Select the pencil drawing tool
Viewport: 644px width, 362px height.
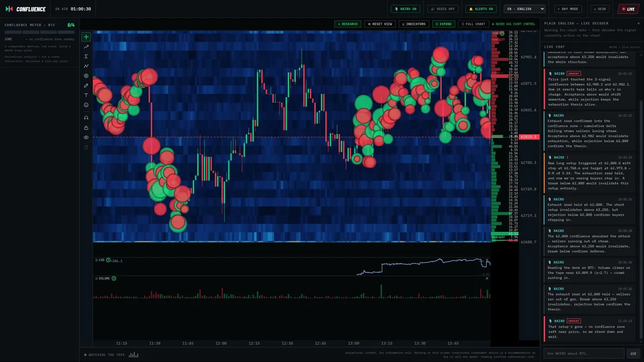[86, 85]
